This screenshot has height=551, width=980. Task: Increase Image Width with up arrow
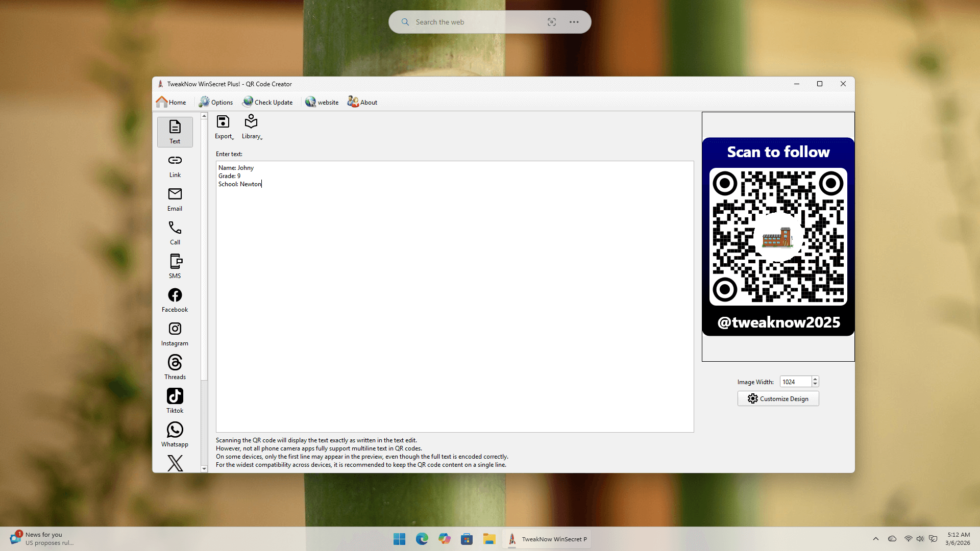[x=815, y=379]
